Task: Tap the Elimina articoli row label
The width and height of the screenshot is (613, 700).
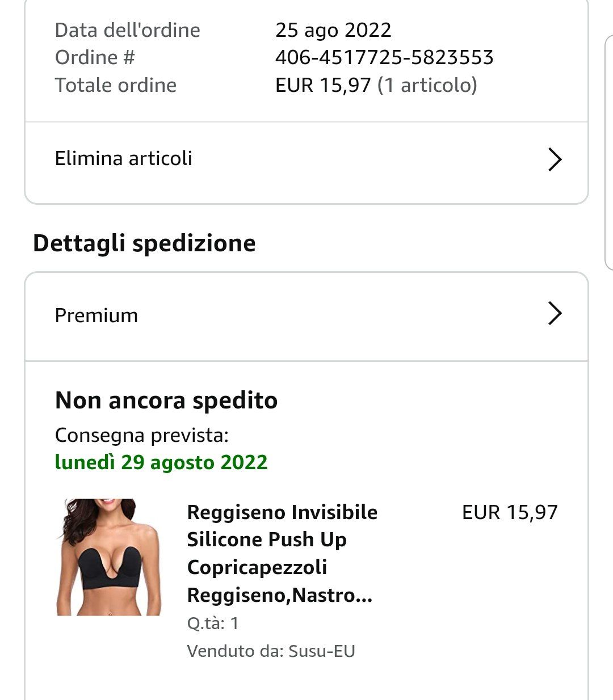Action: point(124,158)
